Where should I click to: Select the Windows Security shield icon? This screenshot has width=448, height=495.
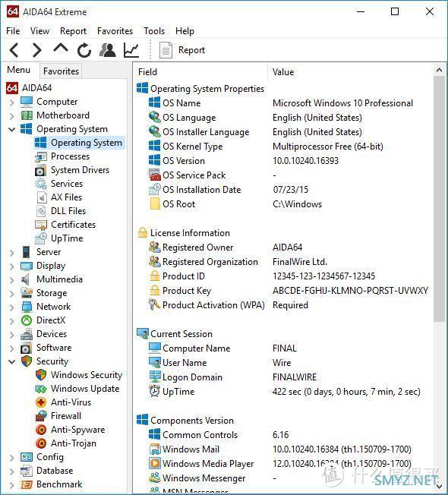(x=41, y=375)
